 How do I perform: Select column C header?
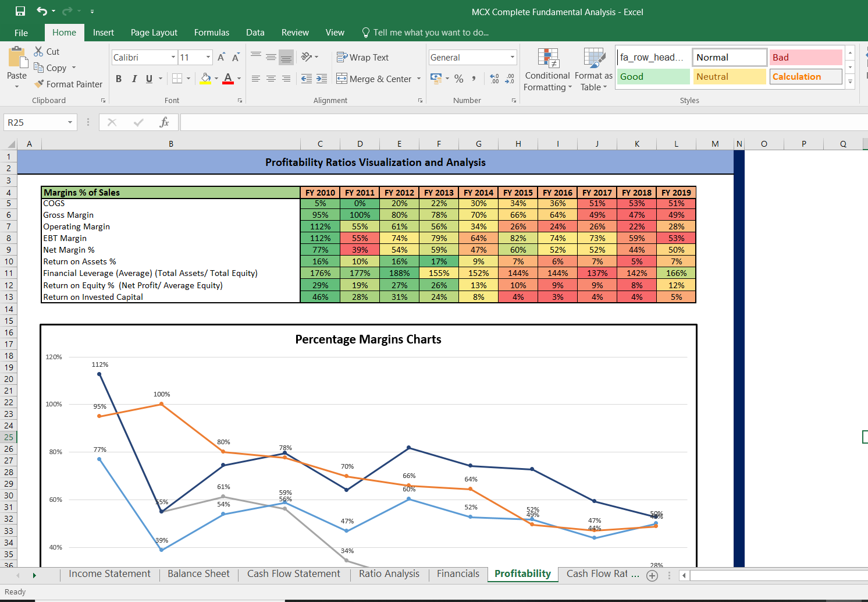coord(320,144)
